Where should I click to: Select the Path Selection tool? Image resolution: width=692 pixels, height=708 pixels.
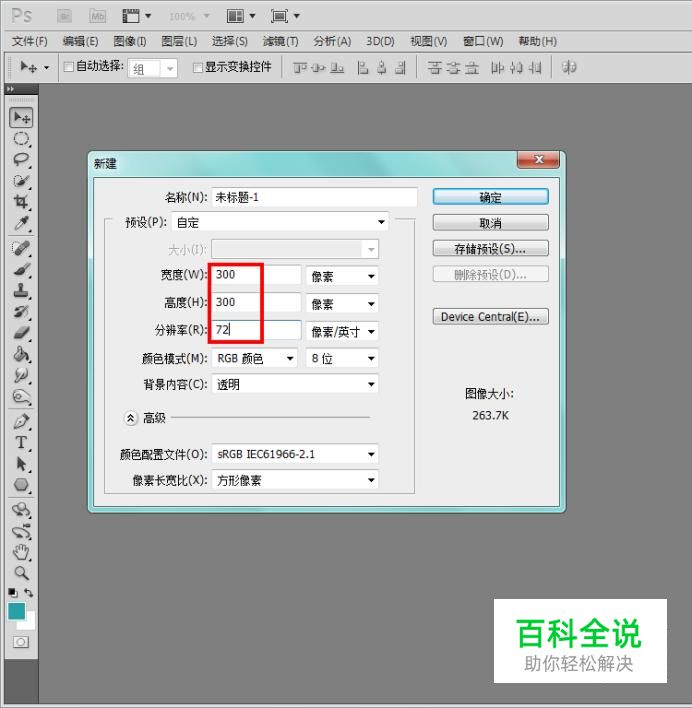pyautogui.click(x=21, y=464)
